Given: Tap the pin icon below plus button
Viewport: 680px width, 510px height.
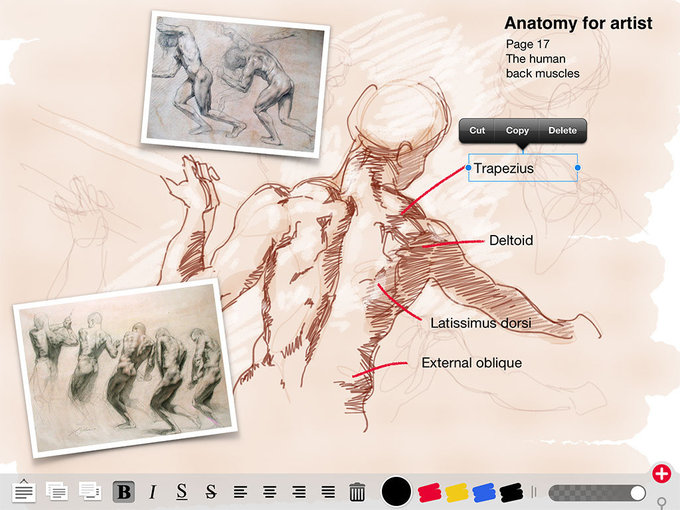Looking at the screenshot, I should coord(662,503).
